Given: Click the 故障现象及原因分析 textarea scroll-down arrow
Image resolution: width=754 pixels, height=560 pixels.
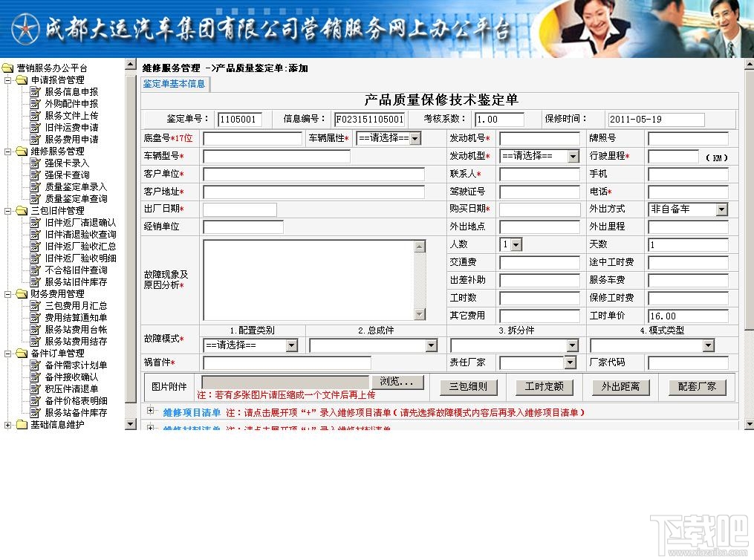Looking at the screenshot, I should coord(420,314).
